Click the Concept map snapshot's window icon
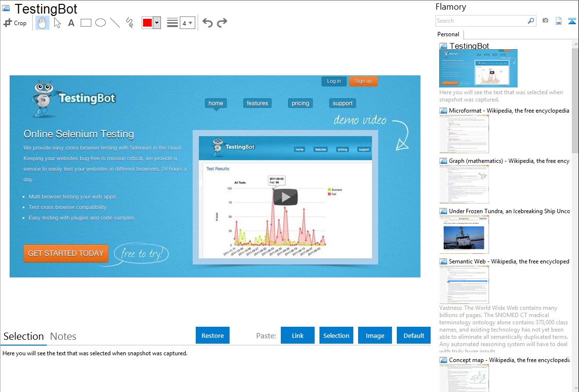579x392 pixels. [443, 360]
